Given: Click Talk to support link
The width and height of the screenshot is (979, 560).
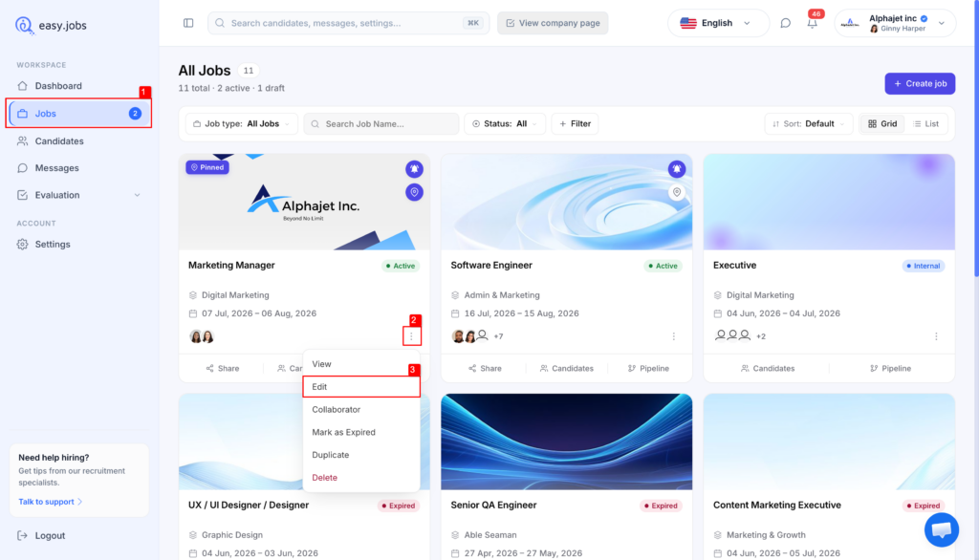Looking at the screenshot, I should pos(50,502).
